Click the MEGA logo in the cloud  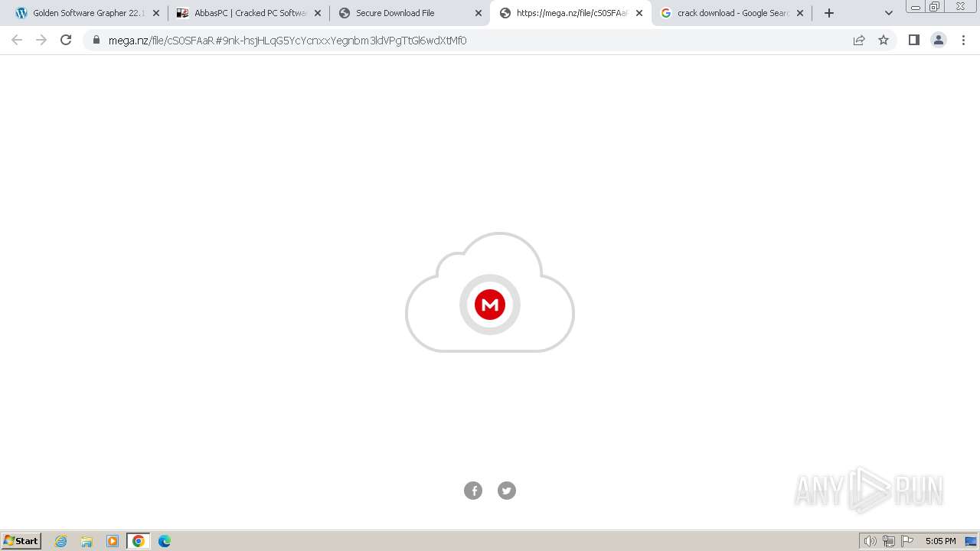(x=490, y=305)
